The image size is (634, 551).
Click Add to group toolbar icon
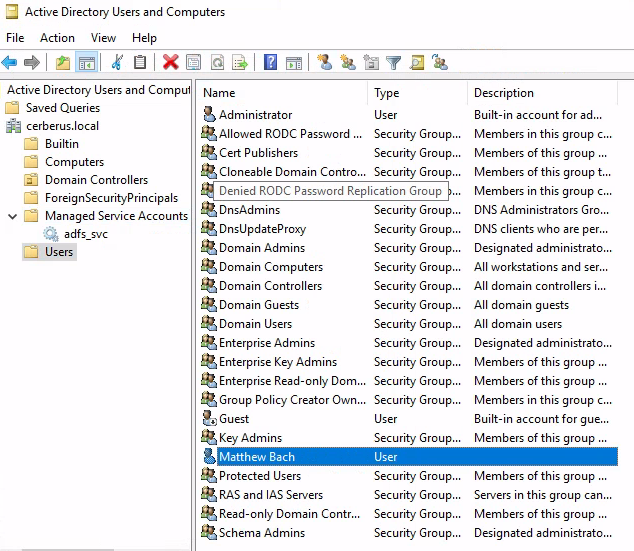coord(440,63)
